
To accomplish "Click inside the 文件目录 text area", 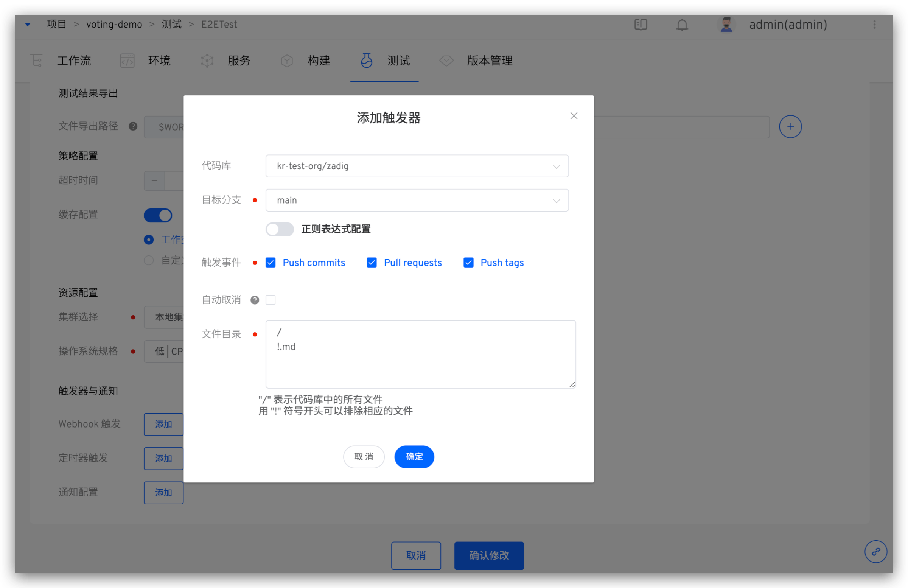I will [x=420, y=355].
